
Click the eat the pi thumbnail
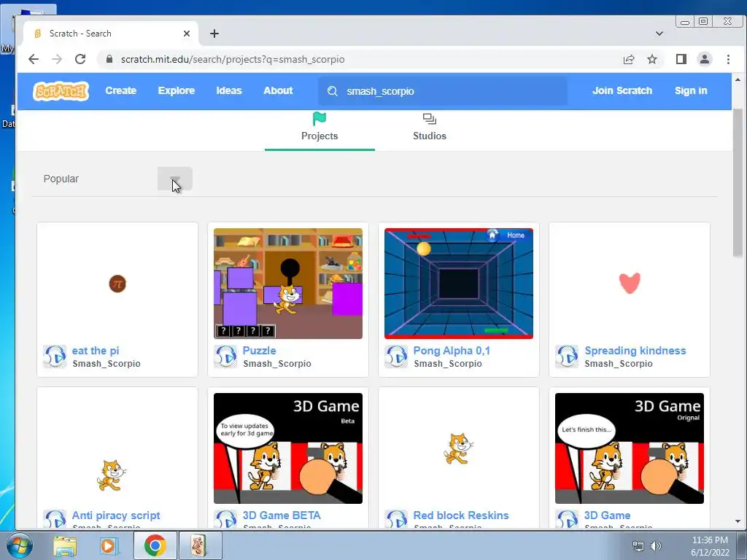tap(117, 284)
